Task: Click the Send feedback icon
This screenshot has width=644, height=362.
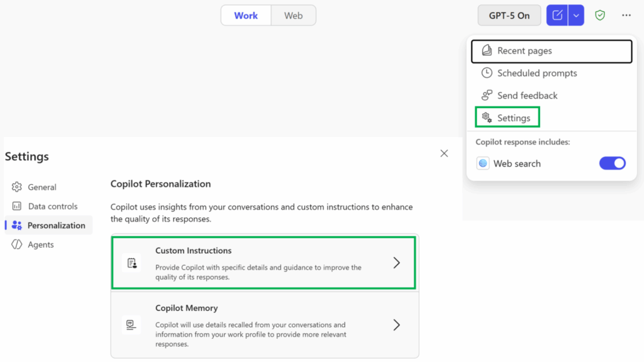Action: (487, 96)
